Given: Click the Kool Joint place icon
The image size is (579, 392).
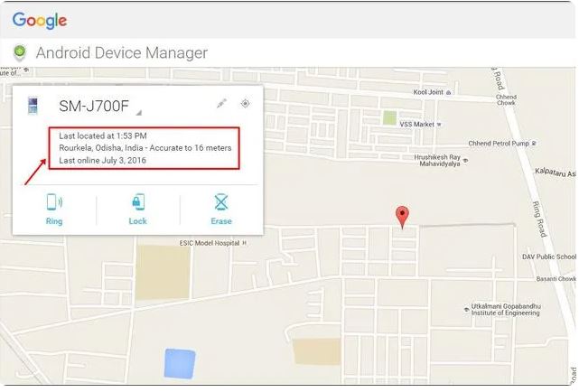Looking at the screenshot, I should (x=448, y=93).
